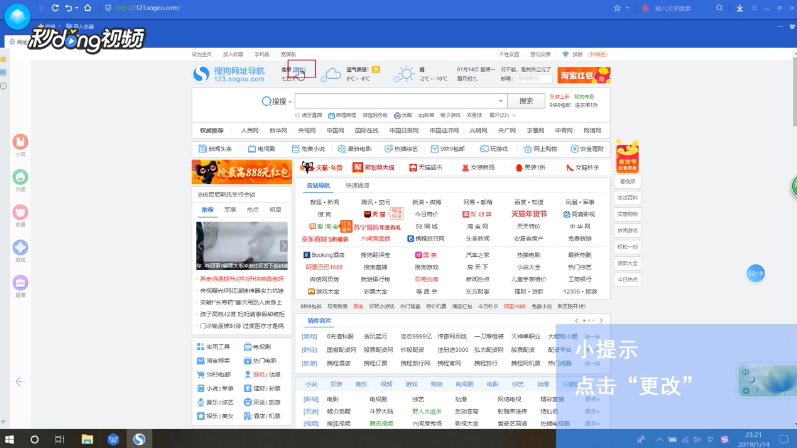Open search box suggestion dropdown arrow
This screenshot has width=797, height=448.
(501, 101)
